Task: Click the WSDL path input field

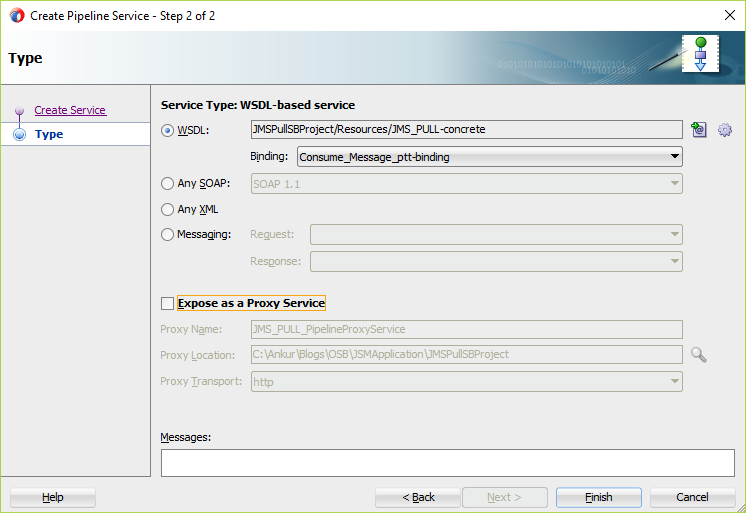Action: (467, 129)
